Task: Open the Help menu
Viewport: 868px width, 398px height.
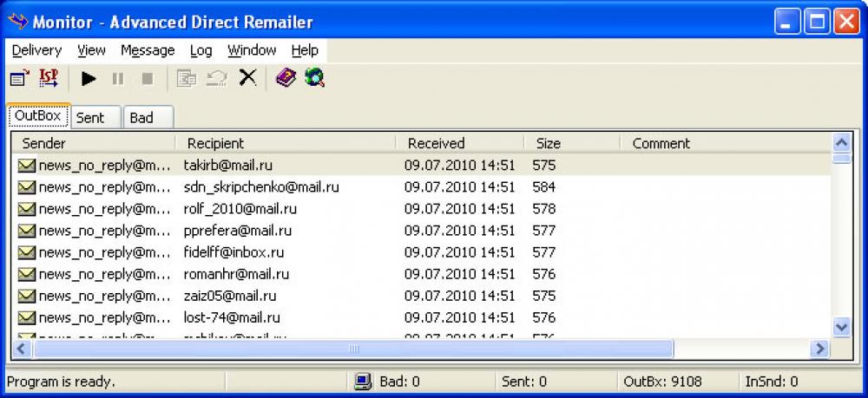Action: (305, 50)
